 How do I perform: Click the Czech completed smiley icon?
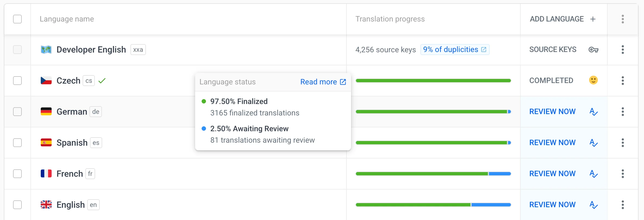[593, 80]
